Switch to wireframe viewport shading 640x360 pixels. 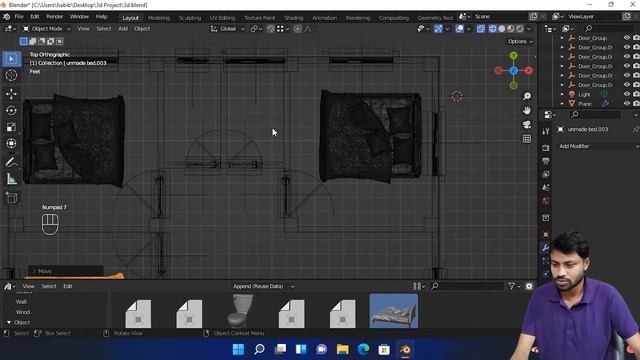point(493,29)
